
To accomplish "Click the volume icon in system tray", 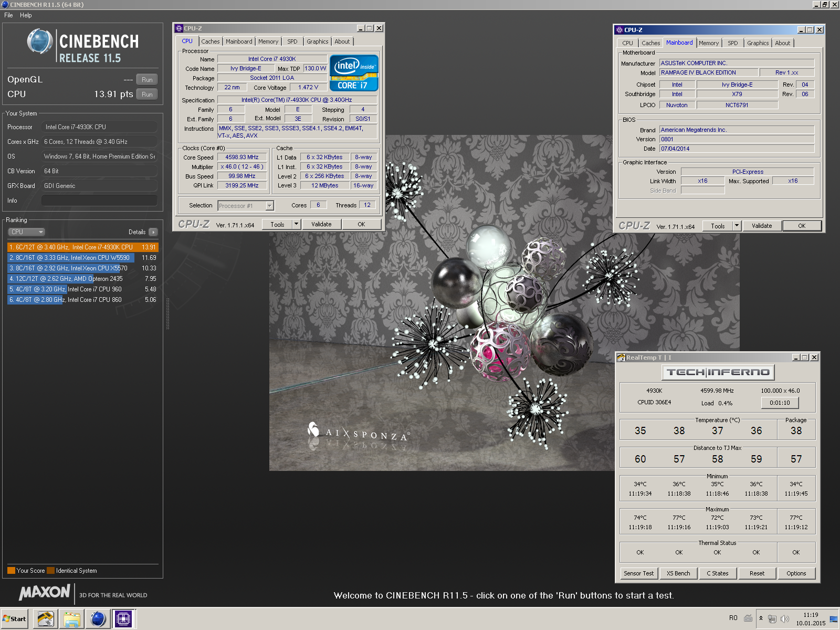I will point(785,618).
